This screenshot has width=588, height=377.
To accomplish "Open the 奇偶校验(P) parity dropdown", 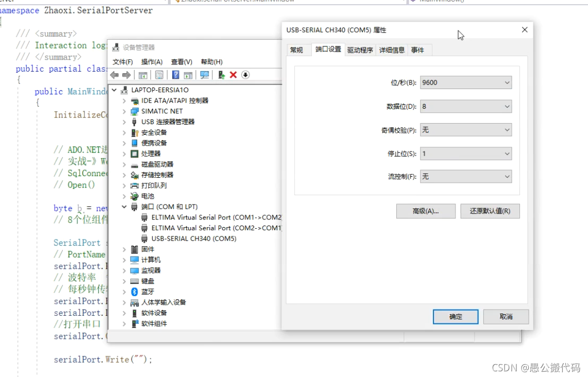I will 507,130.
